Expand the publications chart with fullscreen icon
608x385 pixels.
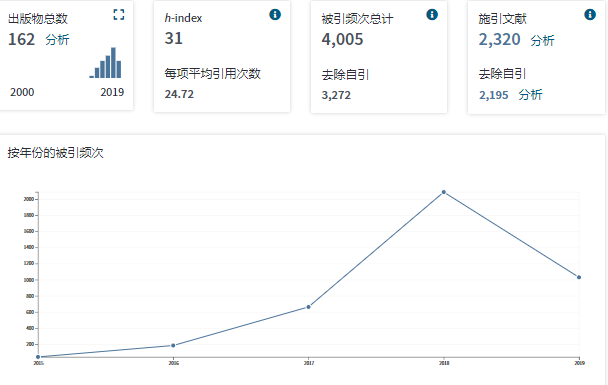coord(119,15)
